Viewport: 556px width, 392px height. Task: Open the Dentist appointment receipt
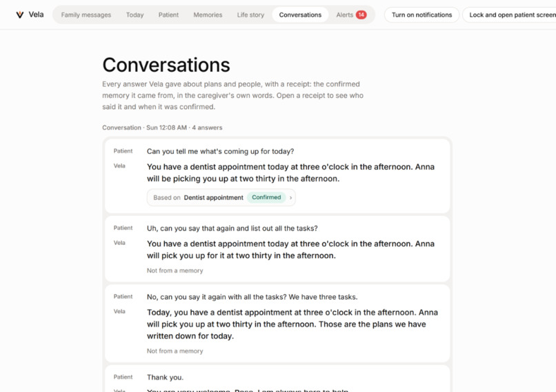(x=221, y=197)
